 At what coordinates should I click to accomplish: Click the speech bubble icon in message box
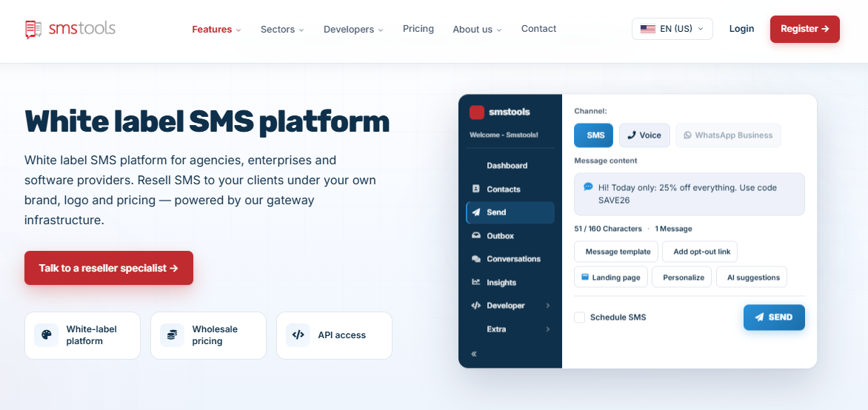tap(589, 187)
